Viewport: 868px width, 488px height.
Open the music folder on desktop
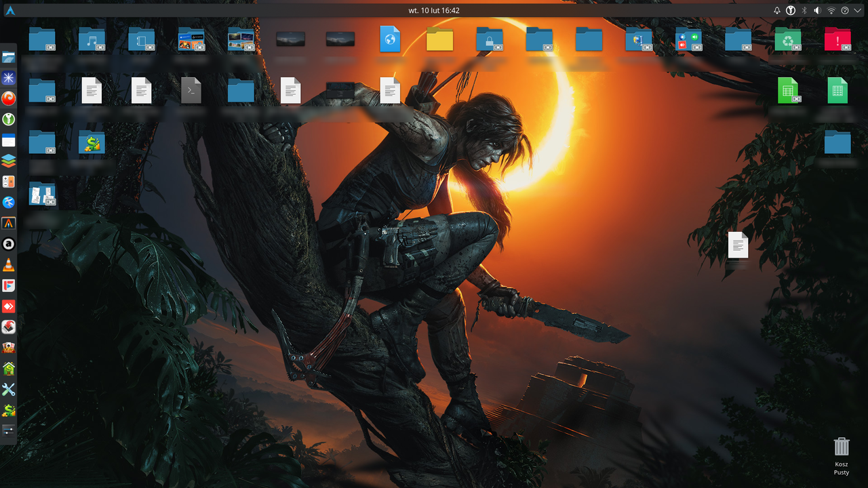pos(92,39)
